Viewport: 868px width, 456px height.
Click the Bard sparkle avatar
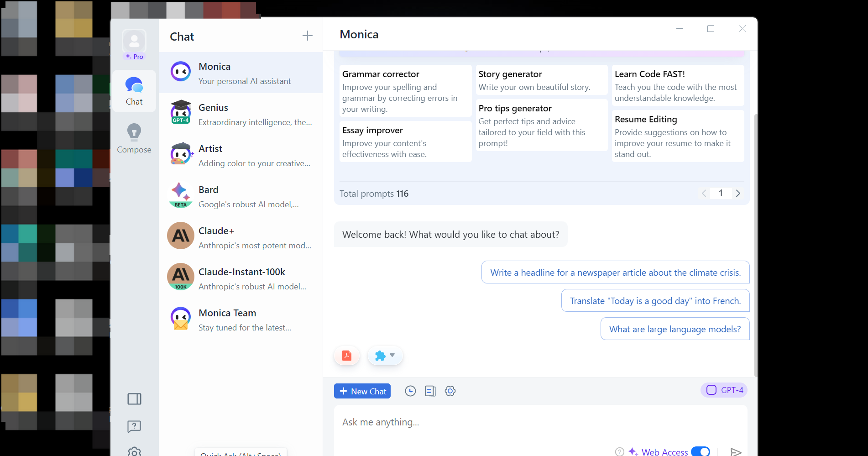click(181, 195)
